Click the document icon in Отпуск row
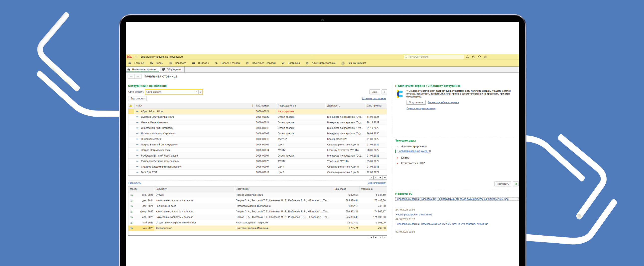 (x=131, y=195)
